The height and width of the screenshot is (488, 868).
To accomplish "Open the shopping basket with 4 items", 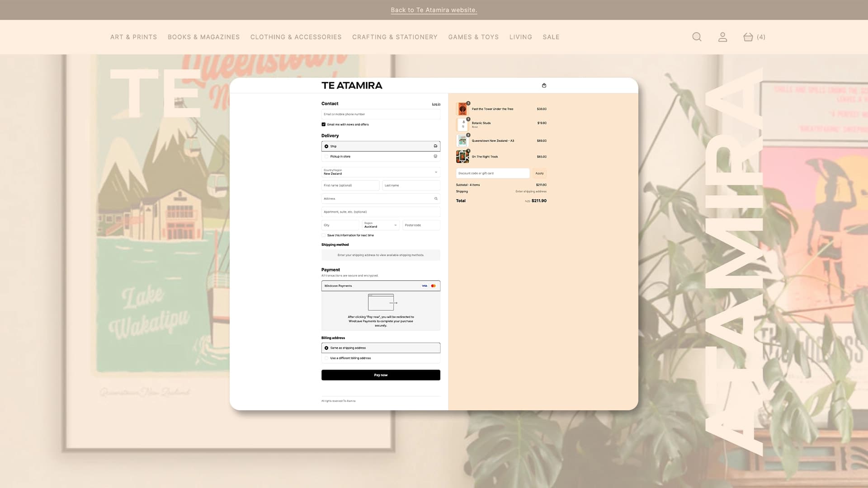I will point(754,37).
